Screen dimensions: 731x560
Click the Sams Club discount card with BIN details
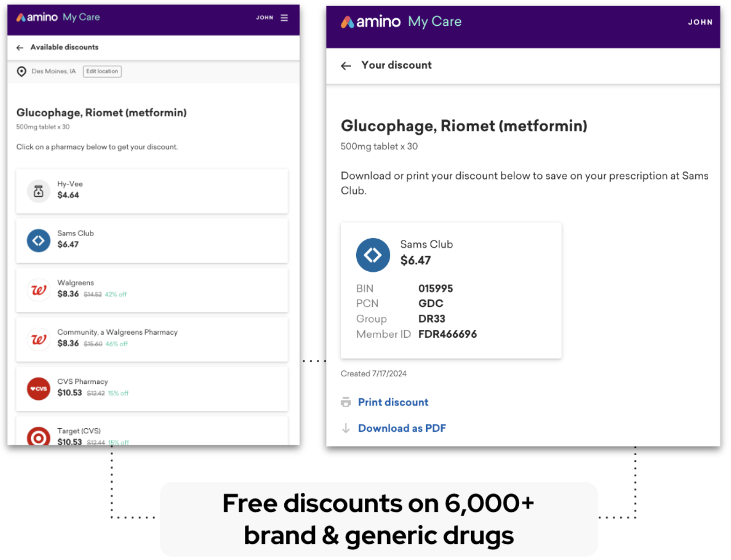click(451, 290)
